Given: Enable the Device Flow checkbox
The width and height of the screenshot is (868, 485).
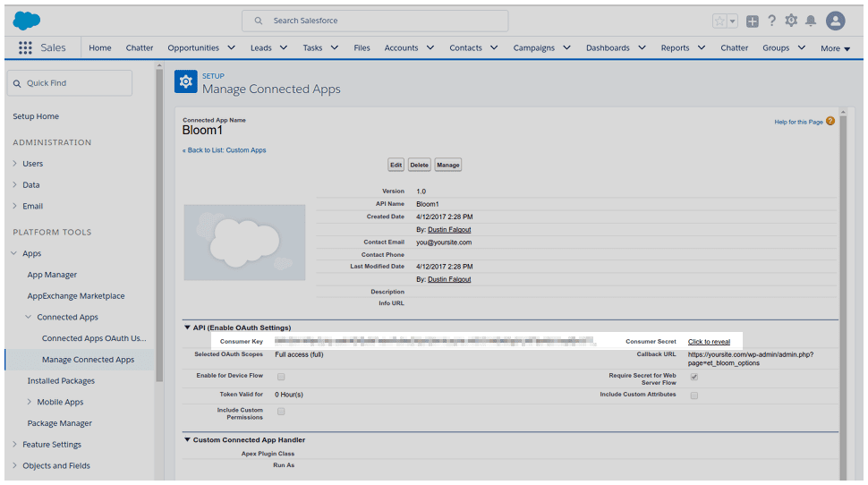Looking at the screenshot, I should click(281, 377).
